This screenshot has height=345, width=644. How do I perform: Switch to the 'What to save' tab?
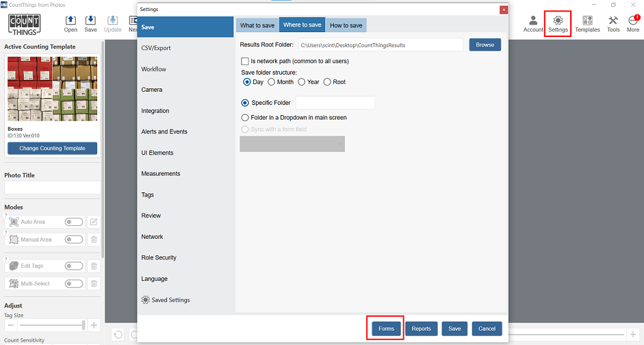(257, 25)
